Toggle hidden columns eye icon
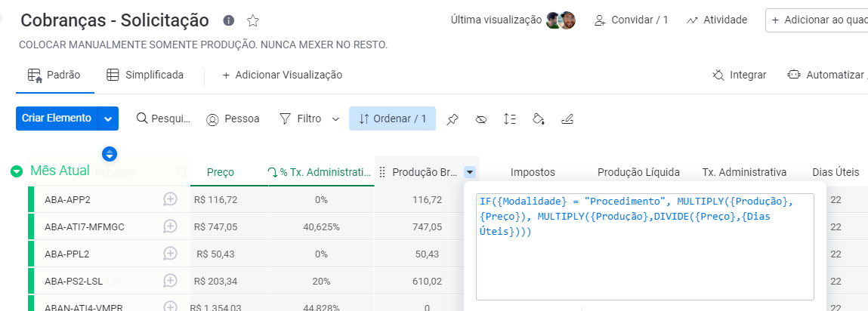868x311 pixels. coord(480,119)
